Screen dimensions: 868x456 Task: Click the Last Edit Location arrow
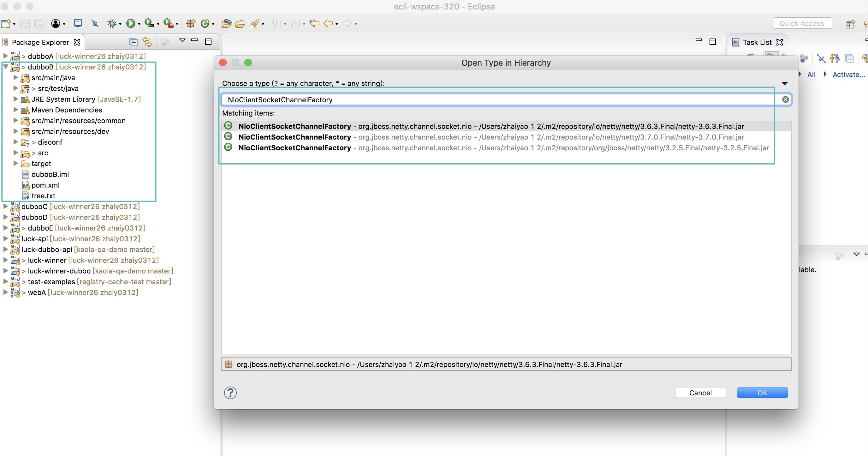[x=314, y=23]
